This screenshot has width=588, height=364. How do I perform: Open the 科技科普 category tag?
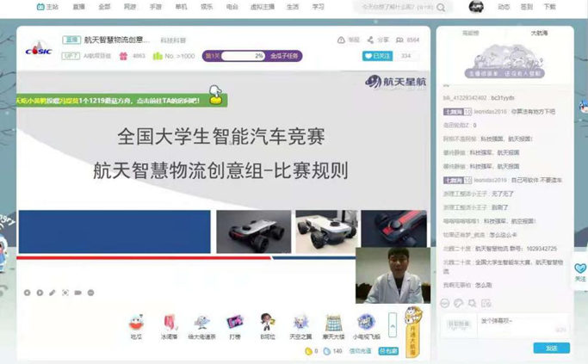[173, 40]
